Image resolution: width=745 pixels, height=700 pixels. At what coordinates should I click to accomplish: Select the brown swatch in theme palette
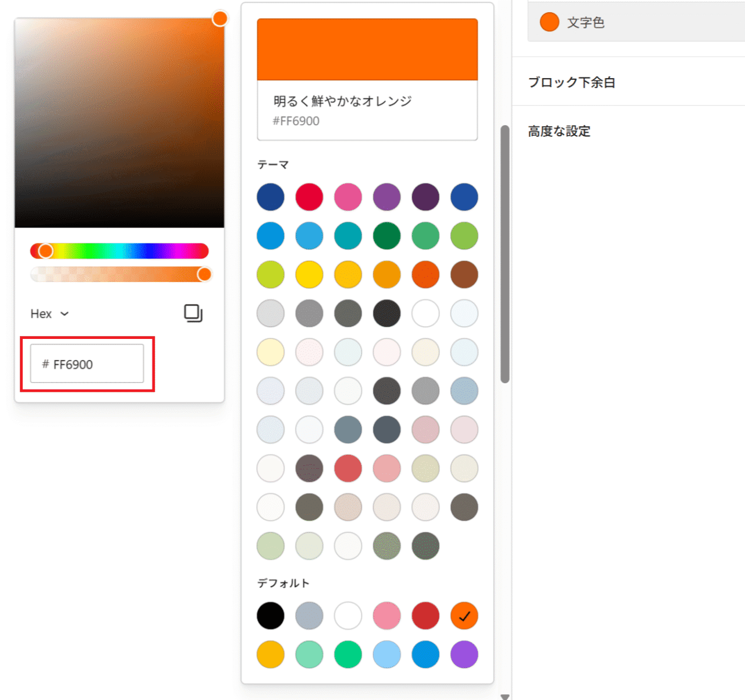pos(464,275)
